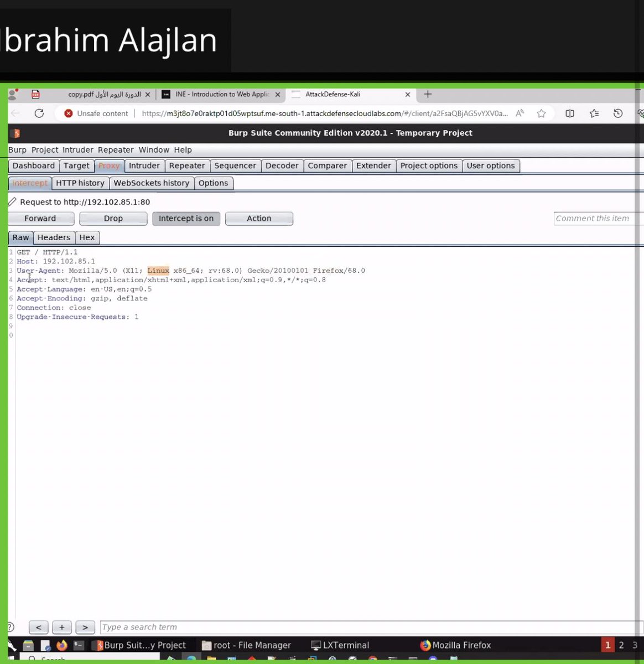Open the favorites list icon
Screen dimensions: 644x664
pyautogui.click(x=594, y=113)
